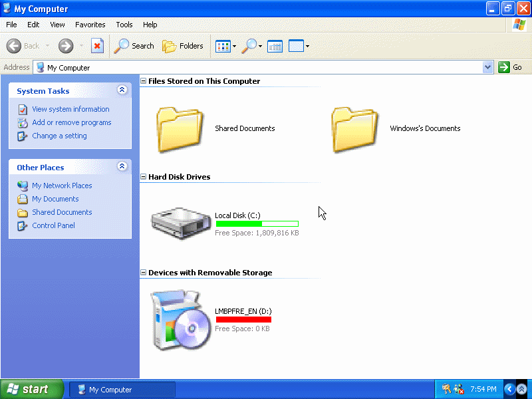Click the Free Space: 1,809,816 KB text
Screen dimensions: 532x399
click(257, 233)
